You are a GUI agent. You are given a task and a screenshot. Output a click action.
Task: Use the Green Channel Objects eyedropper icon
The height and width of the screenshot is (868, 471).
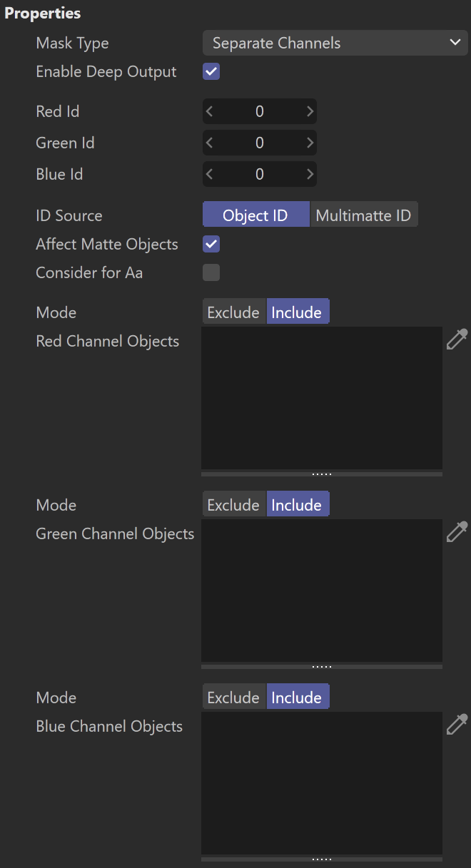[x=457, y=531]
